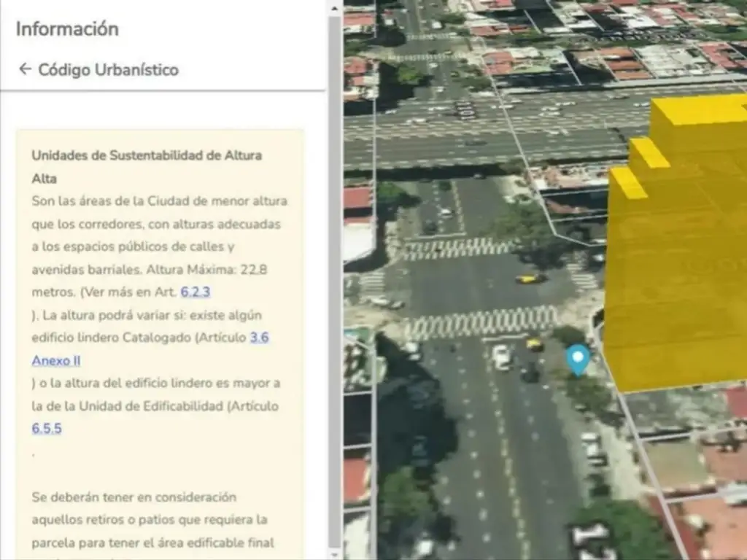The image size is (747, 560).
Task: Click the paragraph starting Se deberán tener
Action: pyautogui.click(x=133, y=497)
